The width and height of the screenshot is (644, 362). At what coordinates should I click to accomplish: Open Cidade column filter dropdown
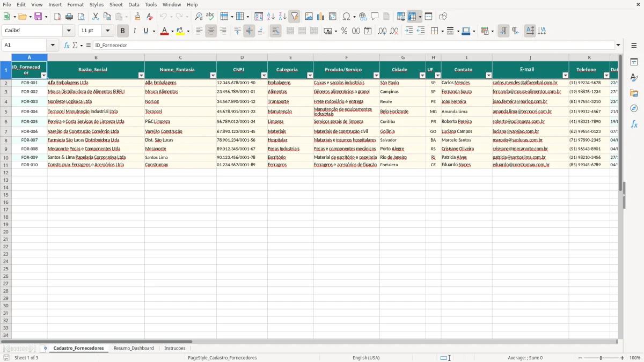click(422, 76)
